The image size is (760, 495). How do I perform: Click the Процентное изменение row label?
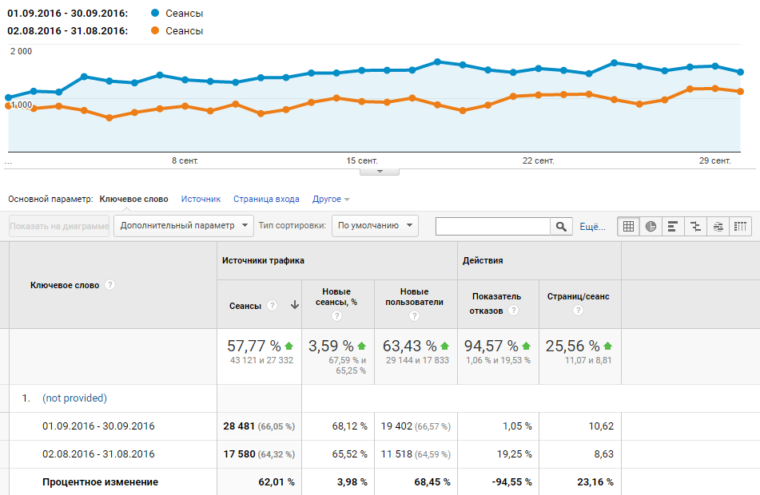point(100,482)
